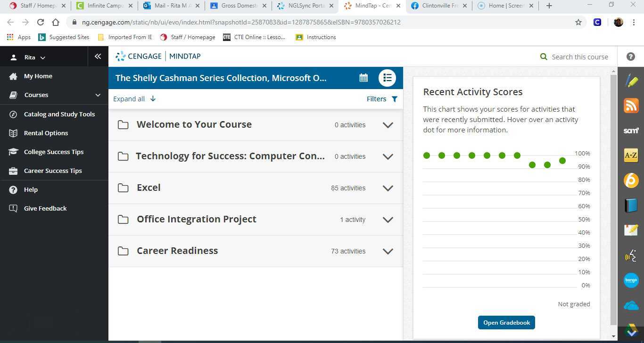Collapse the left navigation with the double chevron
Screen dimensions: 644x343
[98, 56]
